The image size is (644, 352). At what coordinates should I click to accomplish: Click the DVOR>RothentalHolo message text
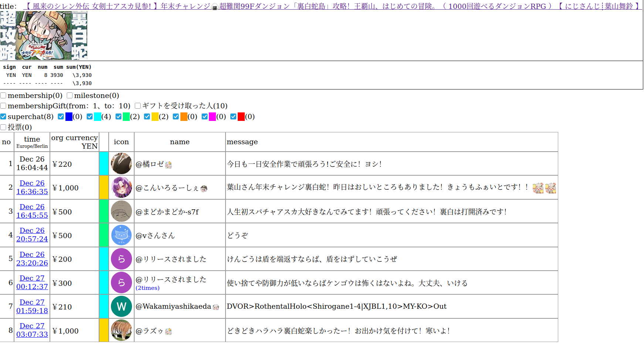tap(337, 306)
